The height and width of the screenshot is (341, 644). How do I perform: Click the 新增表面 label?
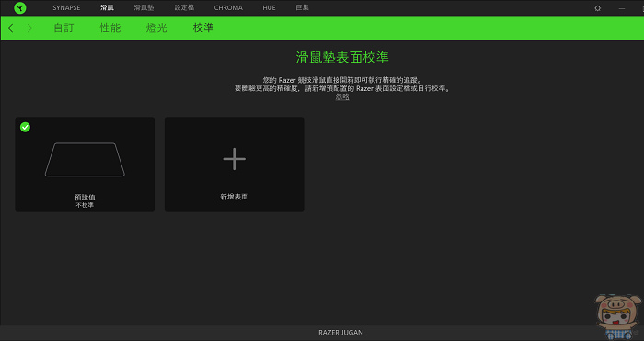point(234,197)
